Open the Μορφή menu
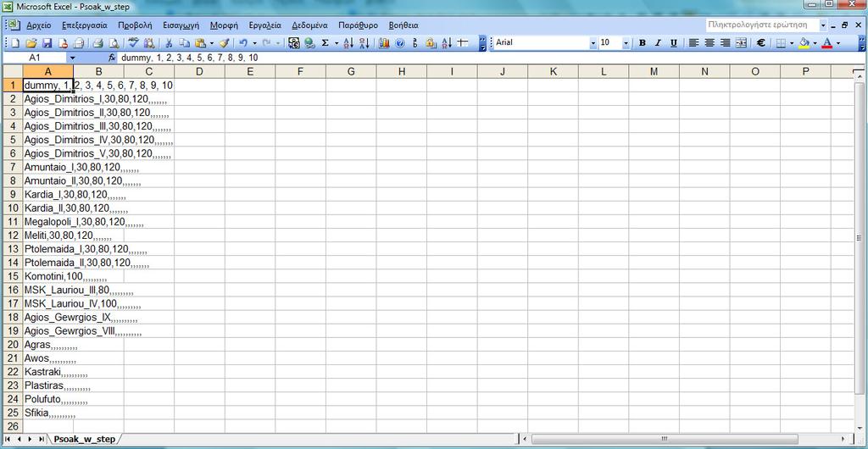Screen dimensions: 868x449 tap(224, 25)
